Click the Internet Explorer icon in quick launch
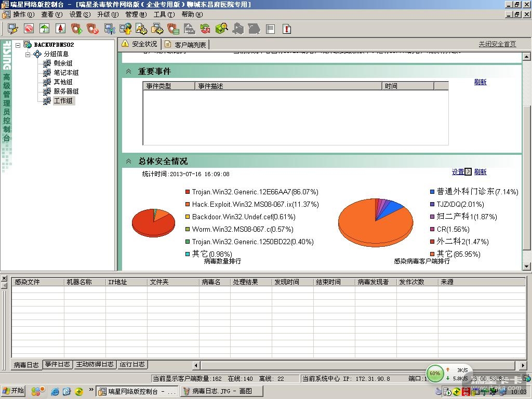Image resolution: width=532 pixels, height=399 pixels. pos(55,392)
